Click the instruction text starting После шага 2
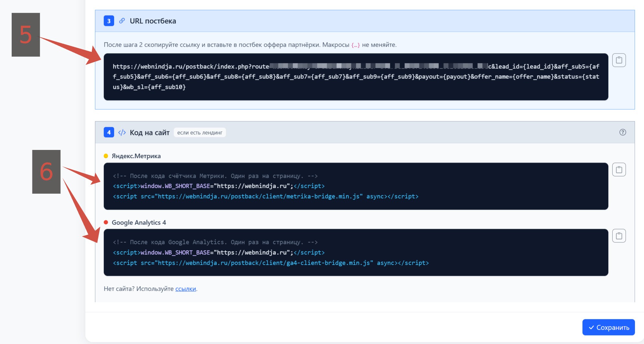 [250, 45]
